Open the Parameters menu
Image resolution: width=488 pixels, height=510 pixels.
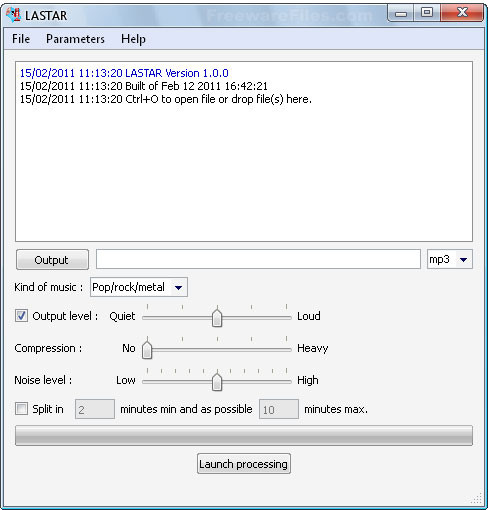pos(75,39)
